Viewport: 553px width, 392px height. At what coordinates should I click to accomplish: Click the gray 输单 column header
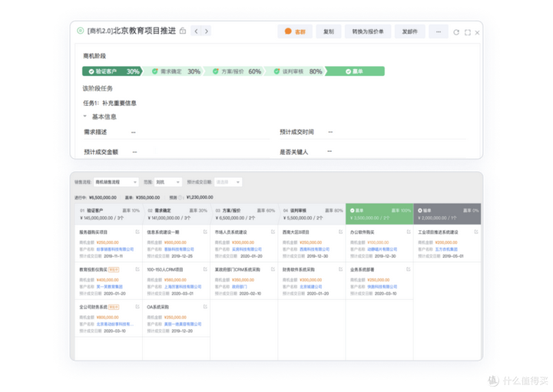coord(447,214)
